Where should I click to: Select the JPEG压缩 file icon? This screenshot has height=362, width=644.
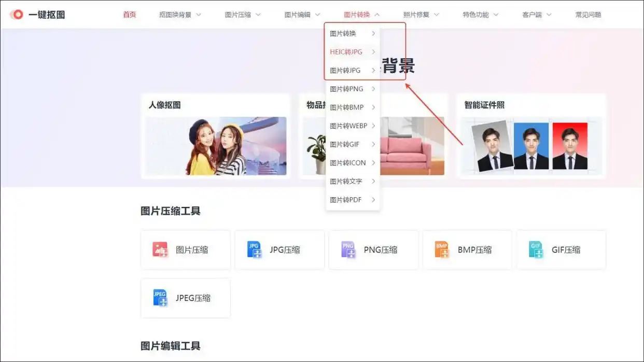click(160, 298)
